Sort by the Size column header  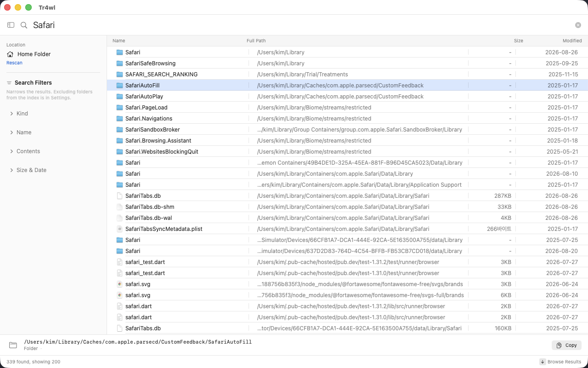[519, 40]
